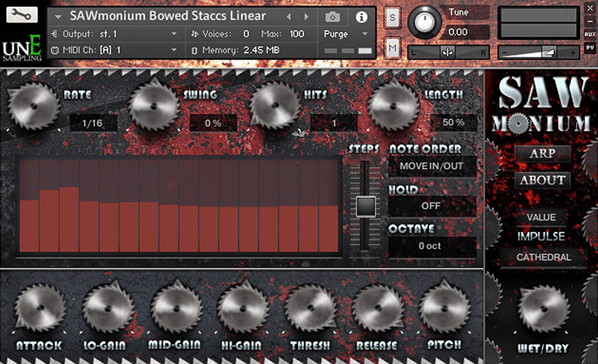Click the Tune knob

point(426,23)
